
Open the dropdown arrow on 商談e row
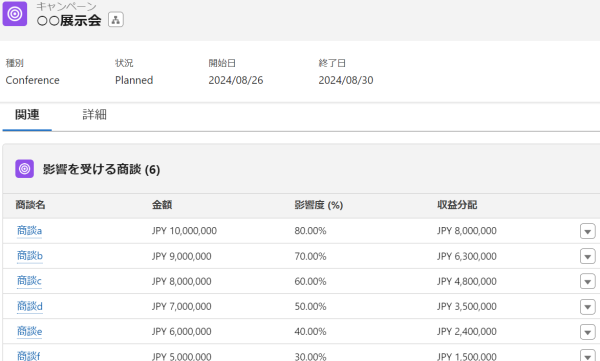(587, 332)
